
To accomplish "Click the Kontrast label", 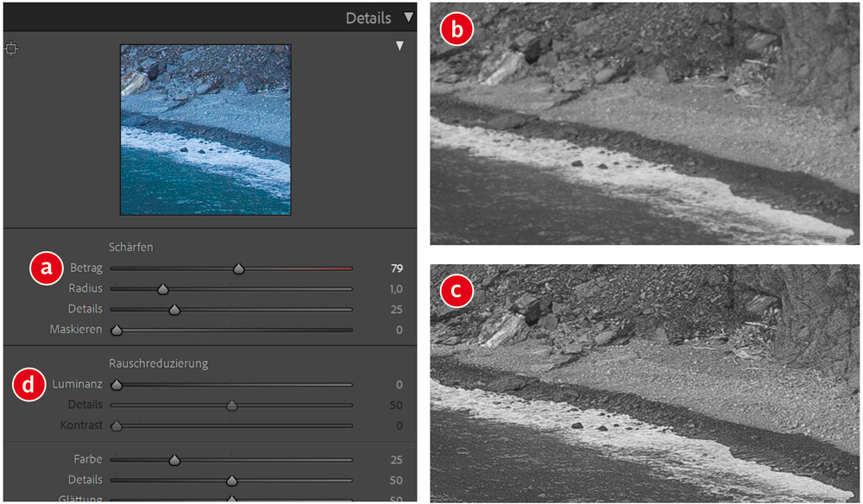I will pos(81,425).
